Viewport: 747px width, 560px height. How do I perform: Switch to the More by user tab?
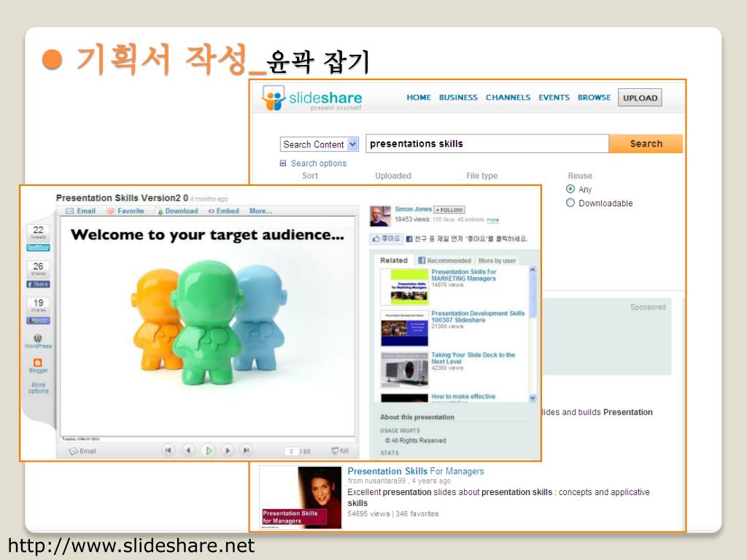497,260
